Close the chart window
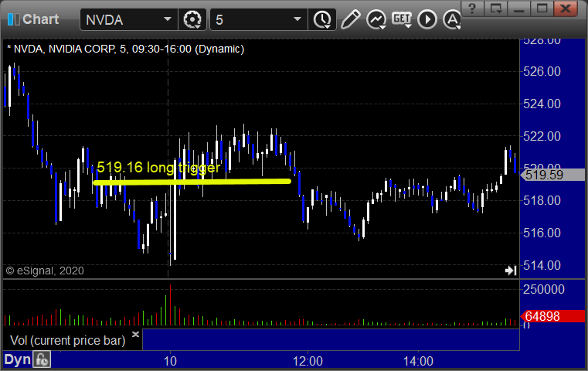The height and width of the screenshot is (371, 588). tap(566, 8)
